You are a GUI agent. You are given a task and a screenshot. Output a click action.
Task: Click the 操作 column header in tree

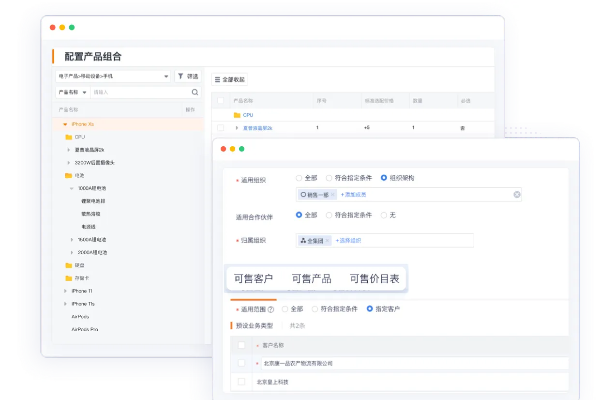tap(190, 110)
